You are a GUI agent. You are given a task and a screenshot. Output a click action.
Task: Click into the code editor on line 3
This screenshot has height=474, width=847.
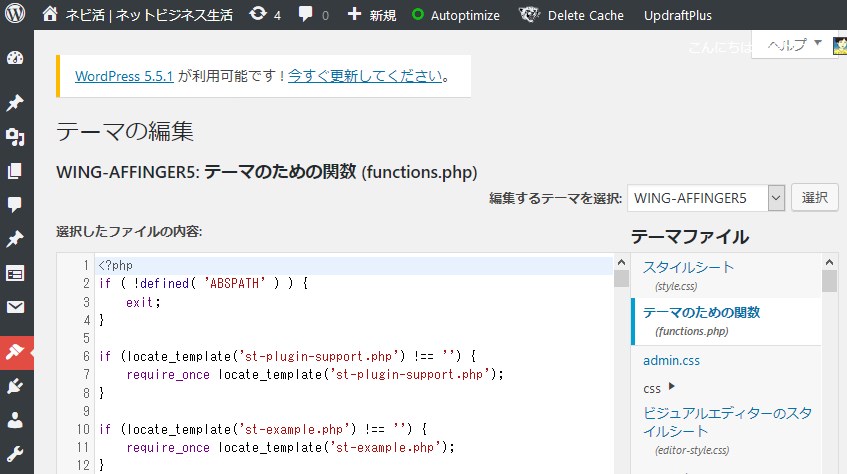[x=300, y=301]
